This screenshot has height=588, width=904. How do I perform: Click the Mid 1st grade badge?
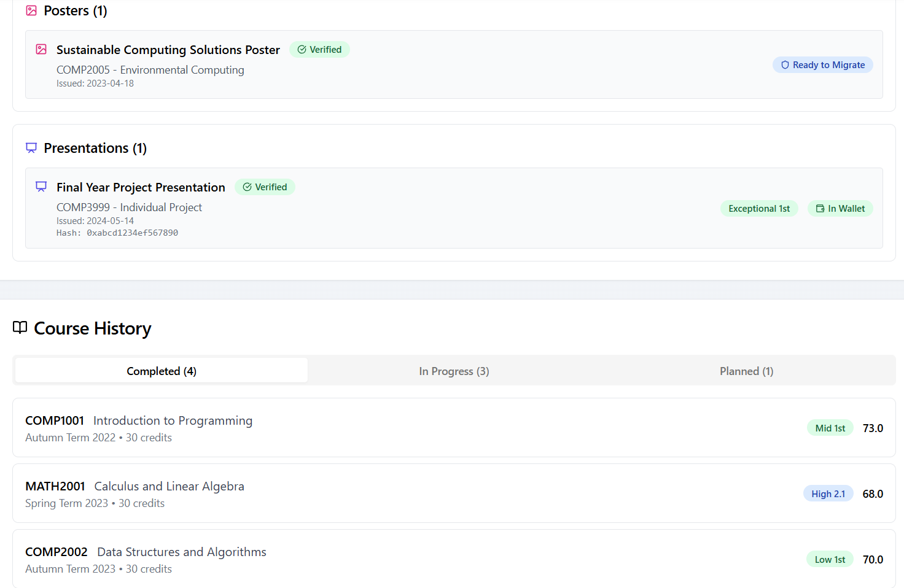pyautogui.click(x=830, y=428)
